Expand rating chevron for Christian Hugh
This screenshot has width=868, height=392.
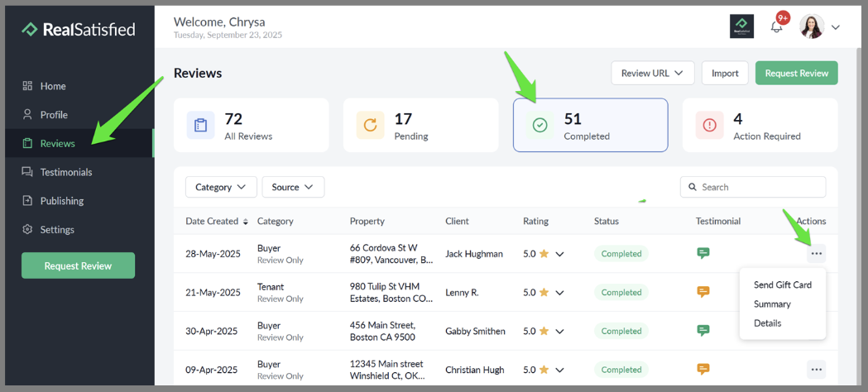tap(559, 370)
